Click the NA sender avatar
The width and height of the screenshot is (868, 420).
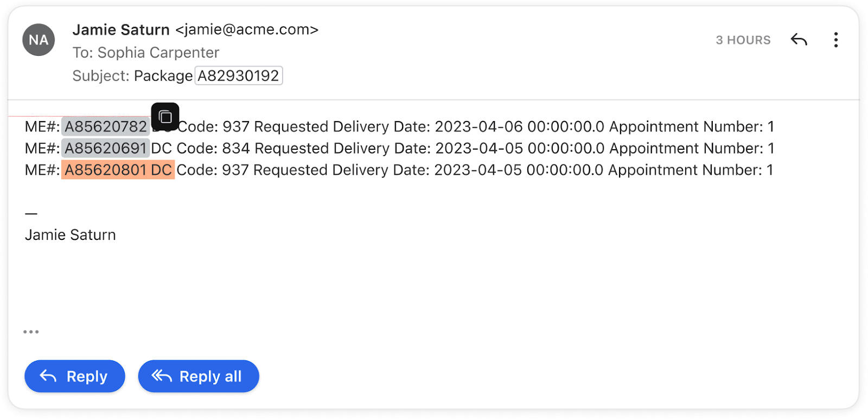click(x=39, y=40)
